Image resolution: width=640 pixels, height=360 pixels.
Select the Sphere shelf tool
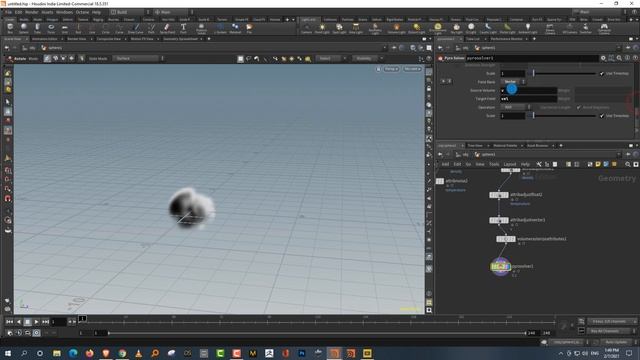click(x=24, y=28)
